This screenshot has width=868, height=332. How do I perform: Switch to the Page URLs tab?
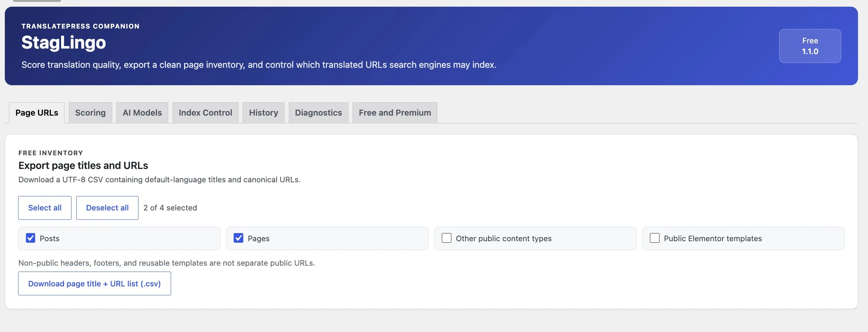[x=37, y=113]
